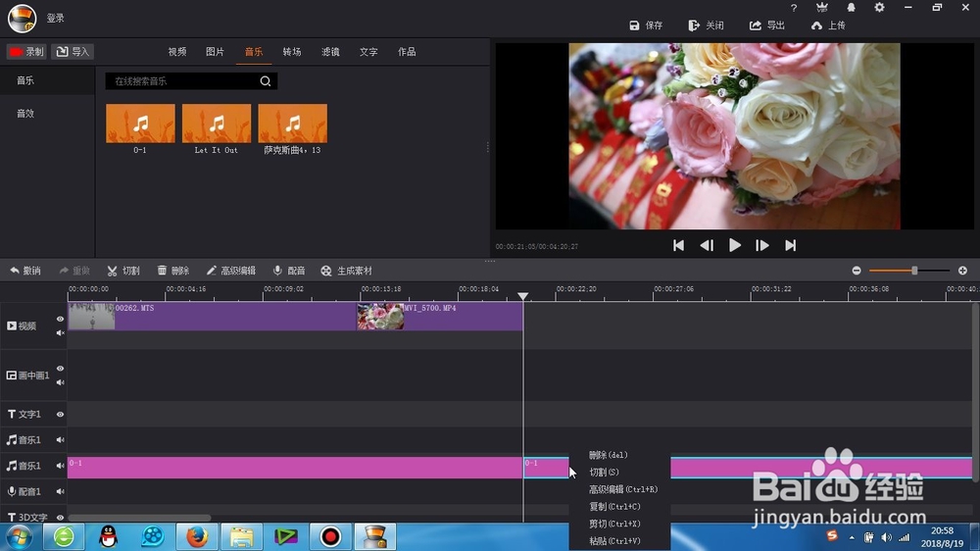Click the timeline playhead marker
The height and width of the screenshot is (551, 980).
(523, 296)
